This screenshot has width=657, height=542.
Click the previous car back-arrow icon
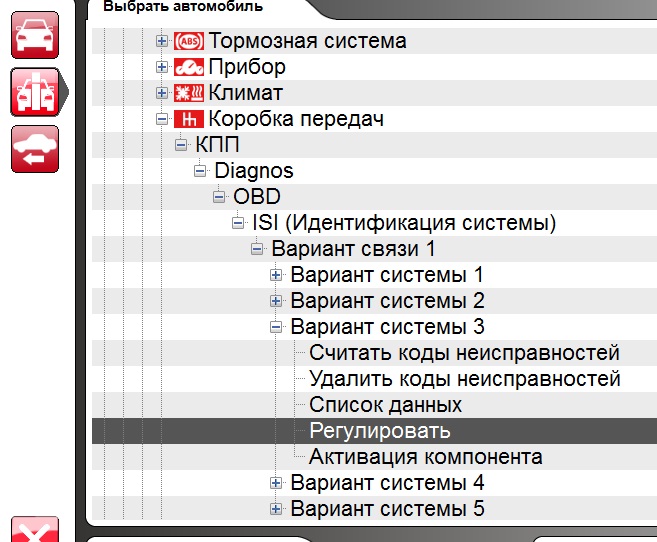(x=35, y=149)
